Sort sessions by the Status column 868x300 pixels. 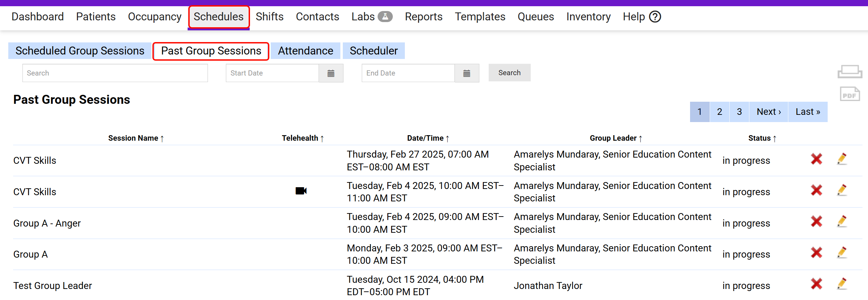pos(762,138)
